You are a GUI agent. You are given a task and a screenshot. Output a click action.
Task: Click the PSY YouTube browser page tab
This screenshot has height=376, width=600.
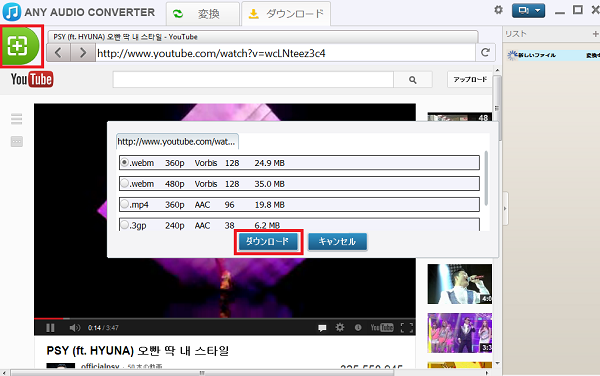point(263,37)
